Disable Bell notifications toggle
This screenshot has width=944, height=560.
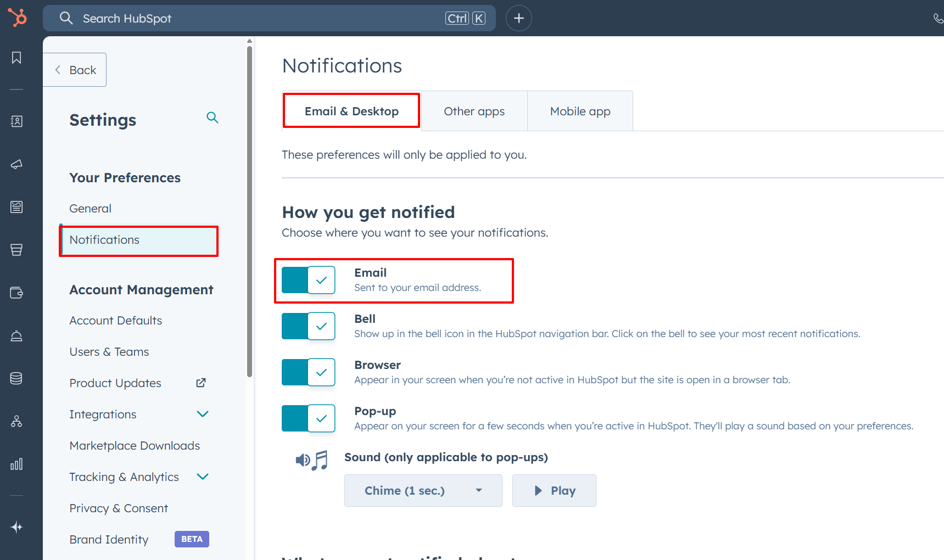[x=309, y=326]
